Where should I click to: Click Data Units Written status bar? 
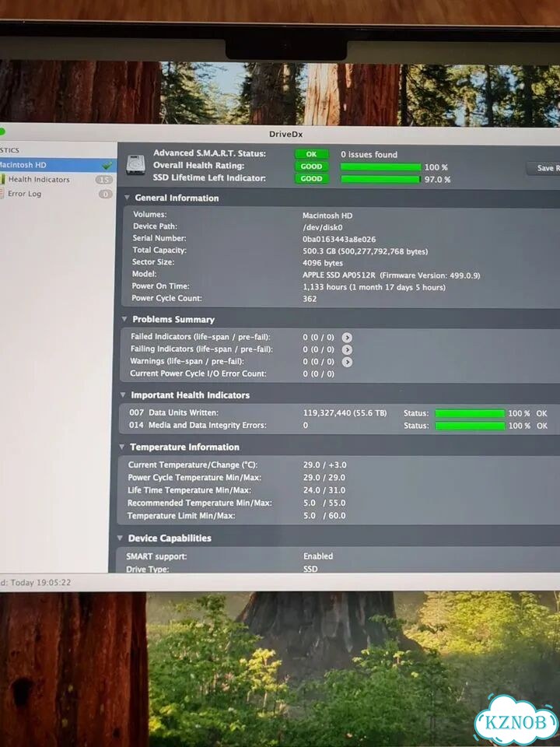[470, 413]
